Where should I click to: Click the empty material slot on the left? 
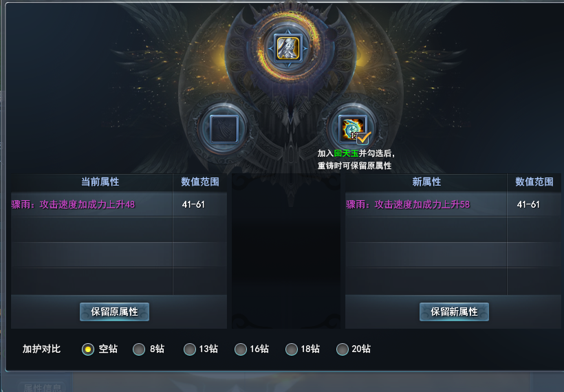tap(224, 129)
